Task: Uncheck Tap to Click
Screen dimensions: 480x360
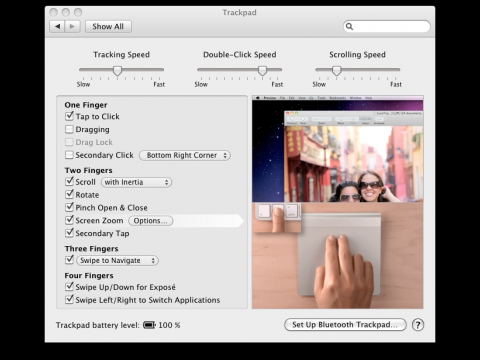Action: 69,116
